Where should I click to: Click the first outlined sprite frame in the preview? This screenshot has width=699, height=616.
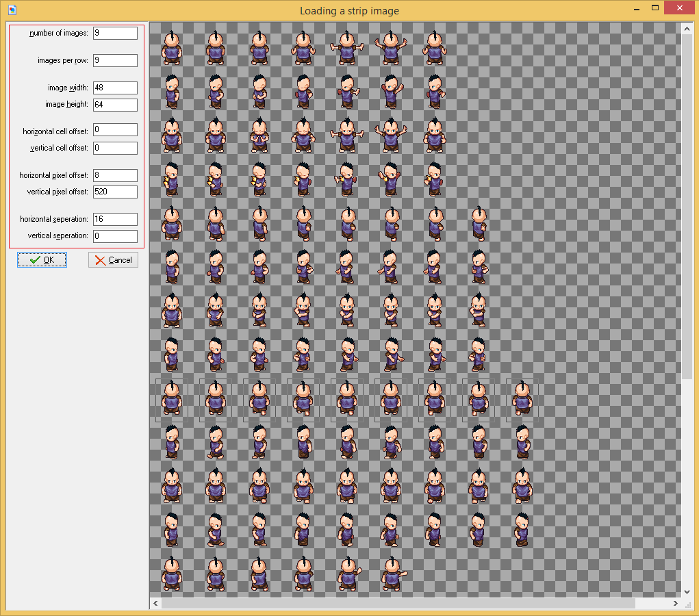pos(172,400)
